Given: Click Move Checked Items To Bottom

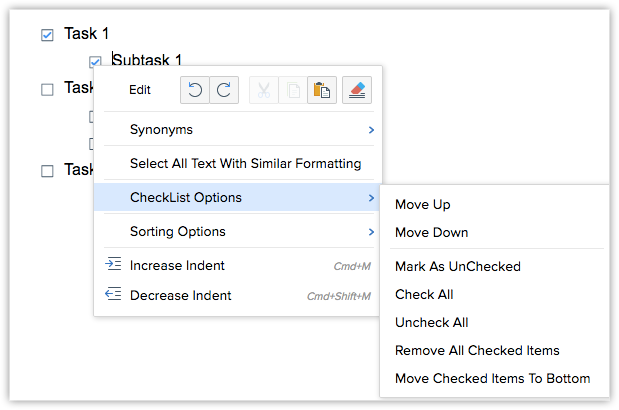Looking at the screenshot, I should [x=492, y=379].
